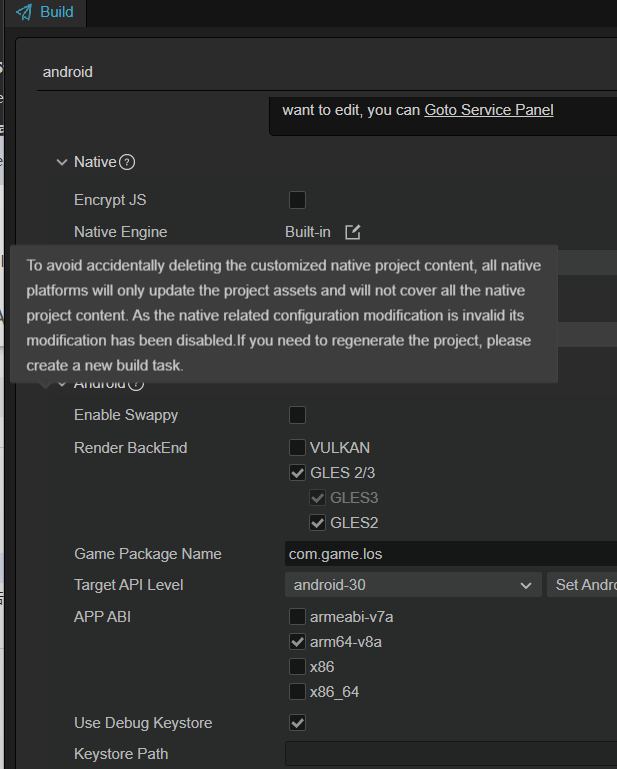Disable Use Debug Keystore checkbox
Viewport: 617px width, 769px height.
pyautogui.click(x=297, y=723)
